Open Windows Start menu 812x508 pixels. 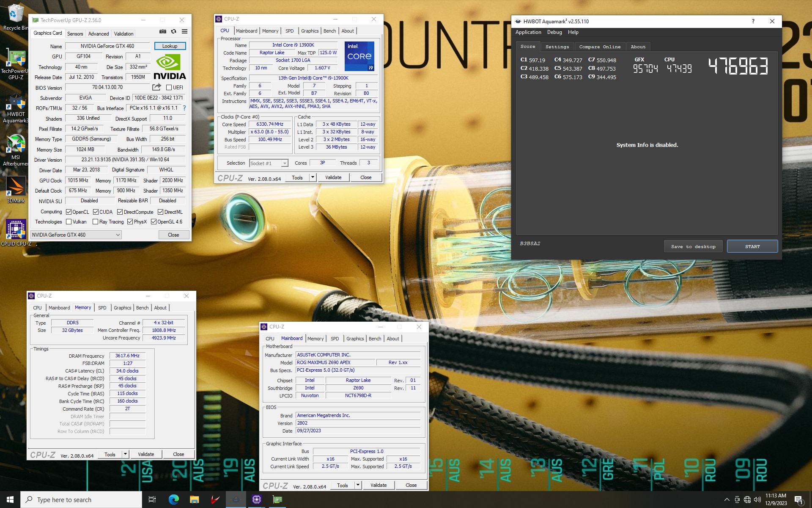coord(10,500)
